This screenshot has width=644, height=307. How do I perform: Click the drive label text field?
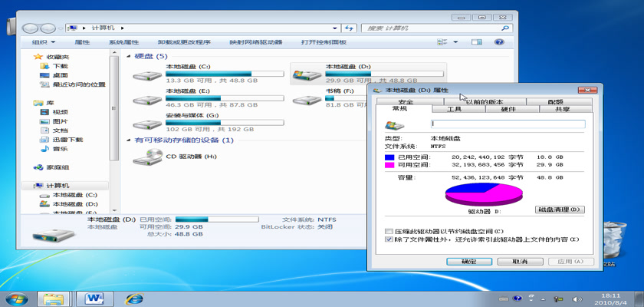[x=508, y=124]
